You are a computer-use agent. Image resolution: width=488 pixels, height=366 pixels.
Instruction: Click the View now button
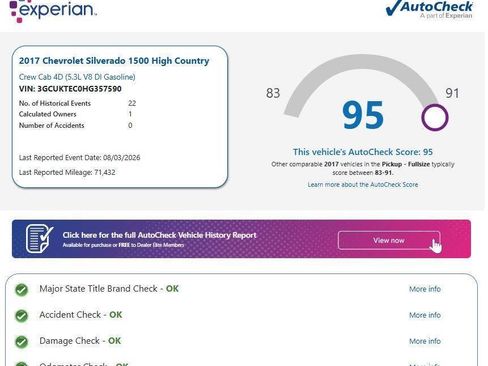pyautogui.click(x=389, y=240)
